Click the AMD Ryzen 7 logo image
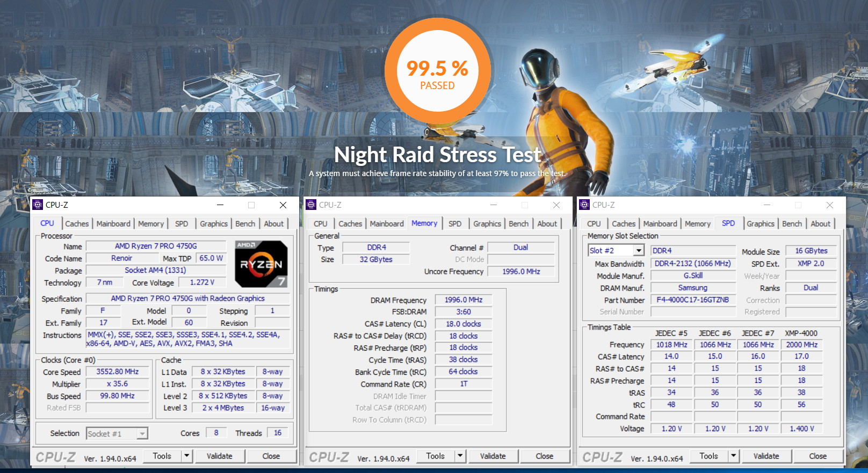 tap(262, 264)
